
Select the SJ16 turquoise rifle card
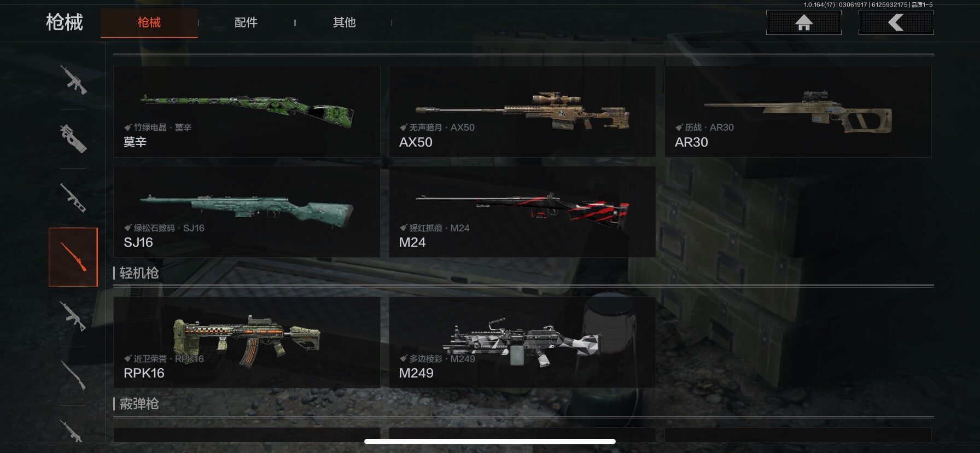click(247, 212)
